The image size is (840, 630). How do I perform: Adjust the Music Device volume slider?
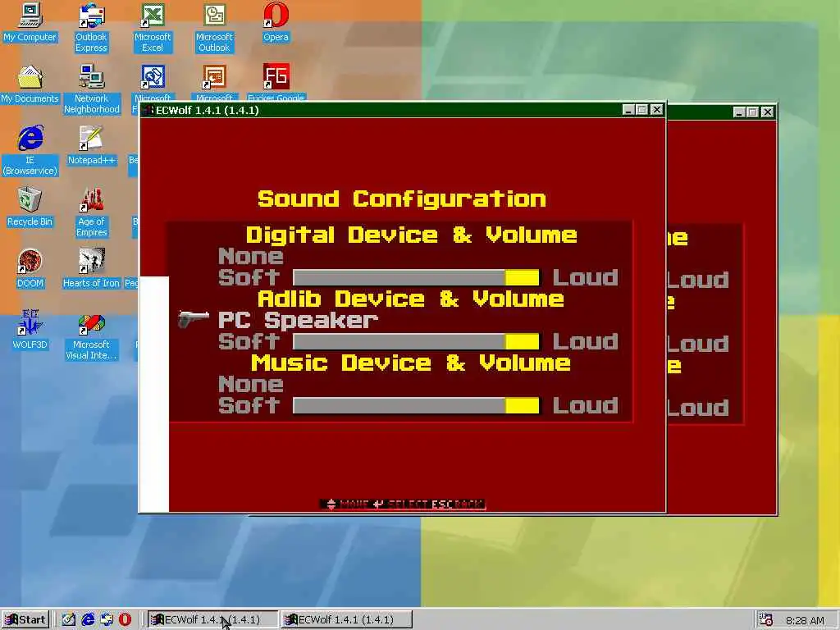pos(416,405)
